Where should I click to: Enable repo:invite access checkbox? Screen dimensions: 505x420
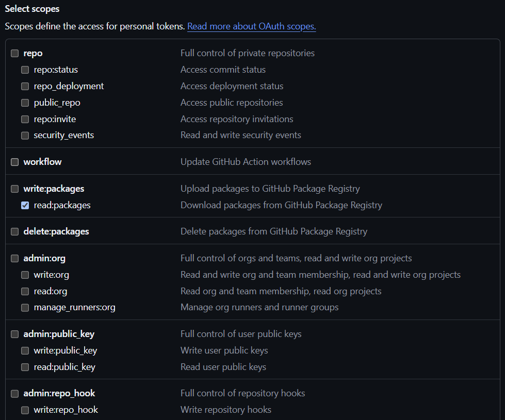click(x=25, y=120)
